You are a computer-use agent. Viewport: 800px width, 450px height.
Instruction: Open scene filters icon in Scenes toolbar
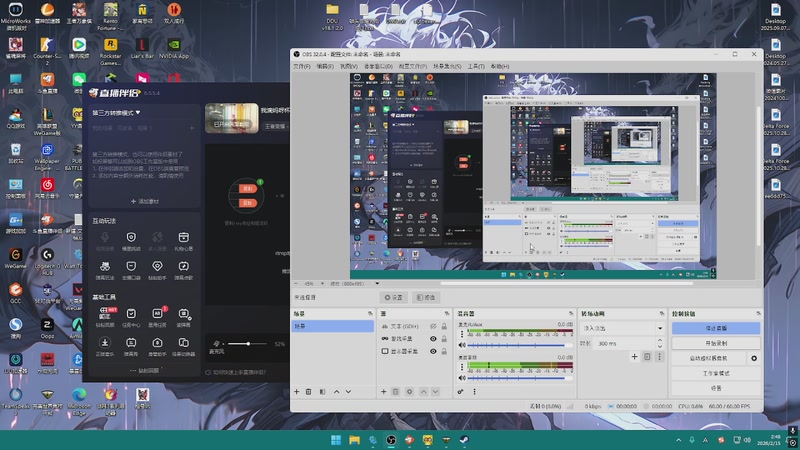click(322, 392)
